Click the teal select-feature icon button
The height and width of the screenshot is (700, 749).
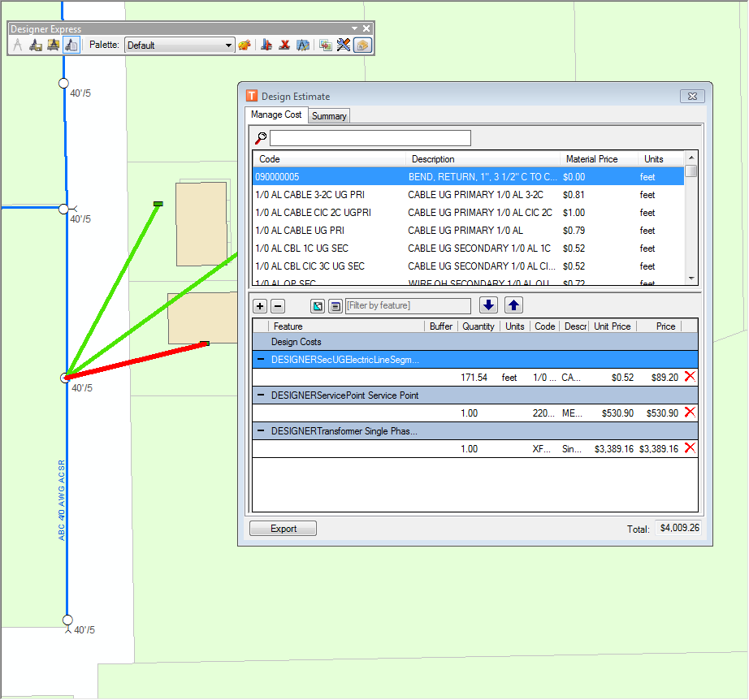[318, 306]
